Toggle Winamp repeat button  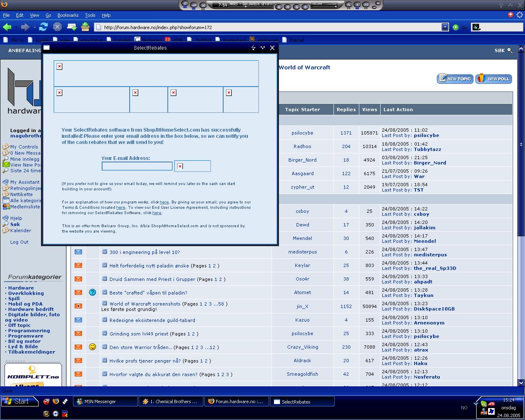(185, 3)
